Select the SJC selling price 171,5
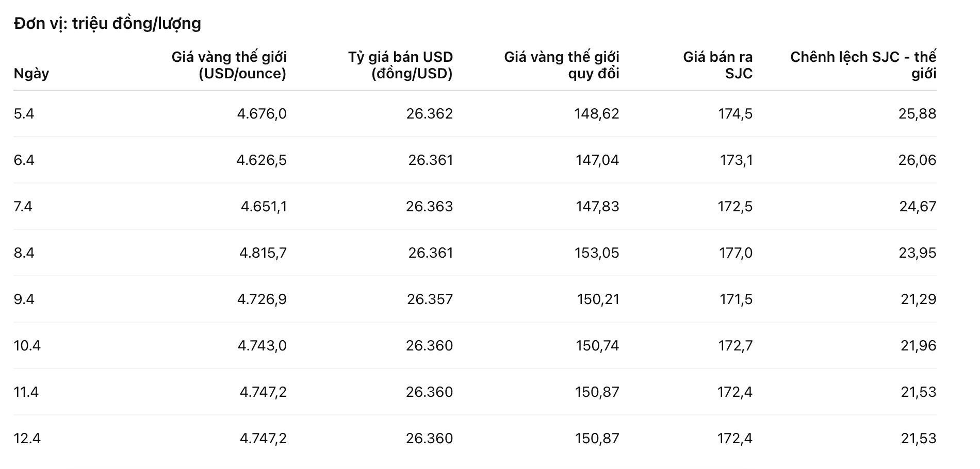This screenshot has height=469, width=980. [736, 299]
